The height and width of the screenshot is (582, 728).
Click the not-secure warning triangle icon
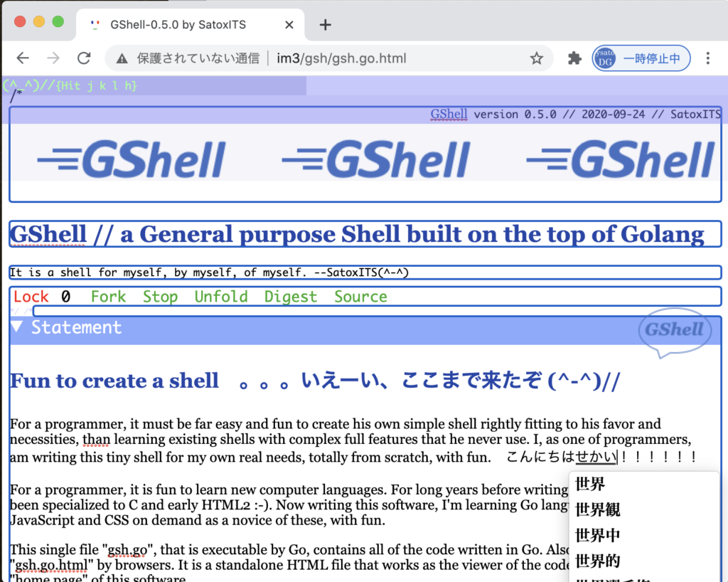(x=122, y=58)
